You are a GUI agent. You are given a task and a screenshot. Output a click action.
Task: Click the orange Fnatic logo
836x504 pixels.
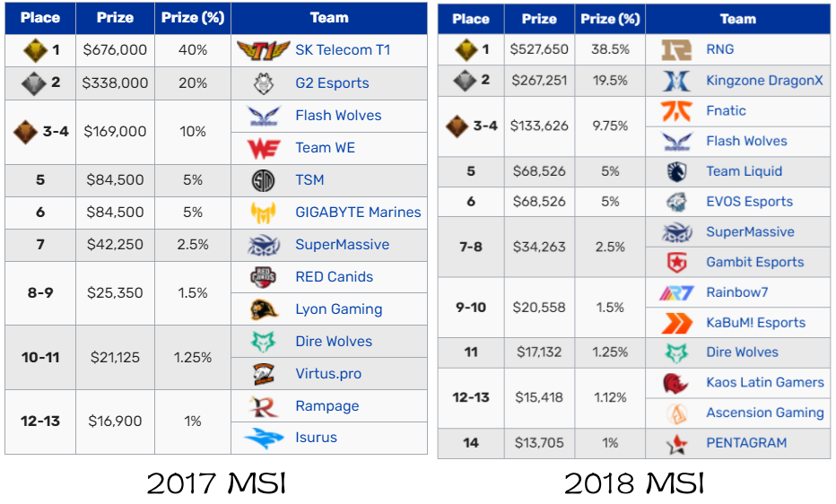pyautogui.click(x=676, y=111)
